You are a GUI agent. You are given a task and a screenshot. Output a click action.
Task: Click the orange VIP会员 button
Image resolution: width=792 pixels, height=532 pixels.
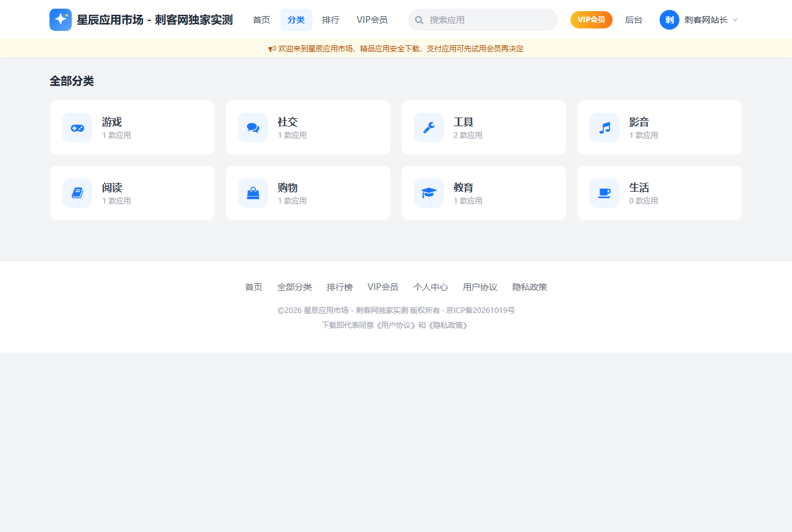coord(592,20)
